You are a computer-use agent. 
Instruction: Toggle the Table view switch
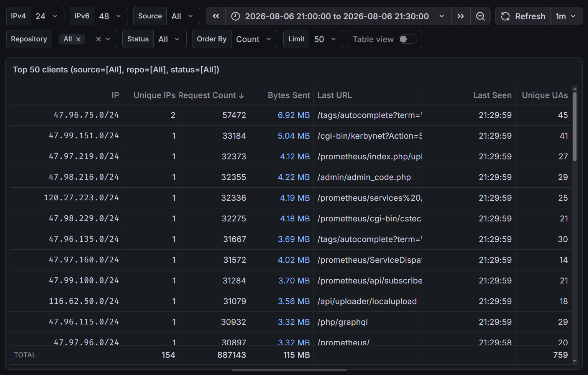[407, 39]
